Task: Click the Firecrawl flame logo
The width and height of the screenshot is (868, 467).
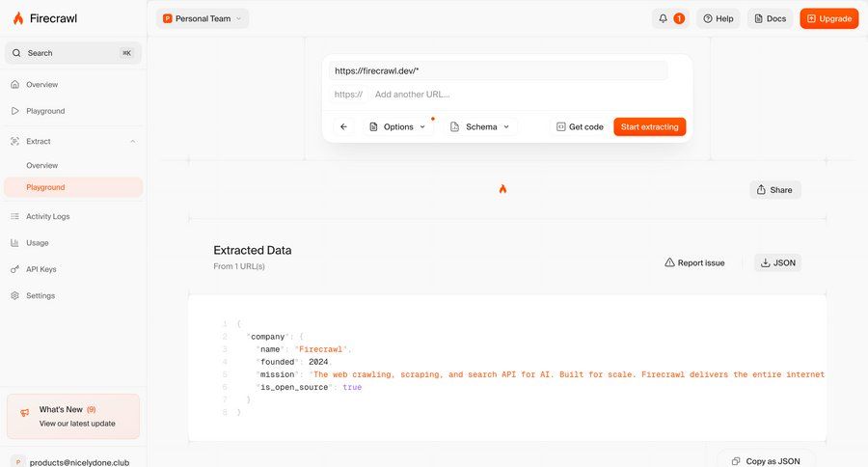Action: coord(18,18)
